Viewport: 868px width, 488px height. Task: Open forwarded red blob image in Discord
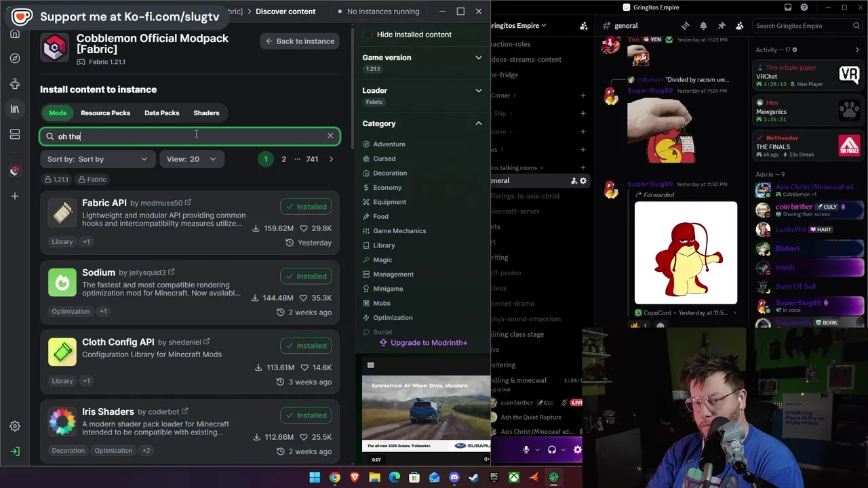coord(686,253)
